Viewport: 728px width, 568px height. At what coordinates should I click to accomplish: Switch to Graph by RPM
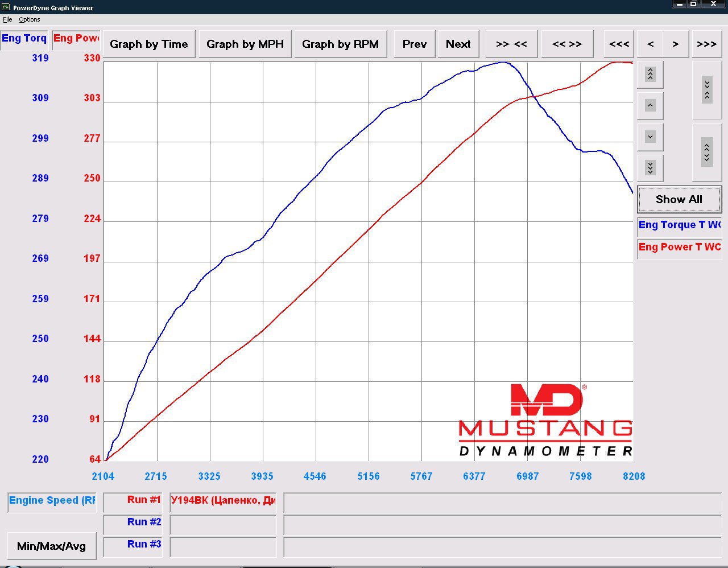pyautogui.click(x=340, y=44)
